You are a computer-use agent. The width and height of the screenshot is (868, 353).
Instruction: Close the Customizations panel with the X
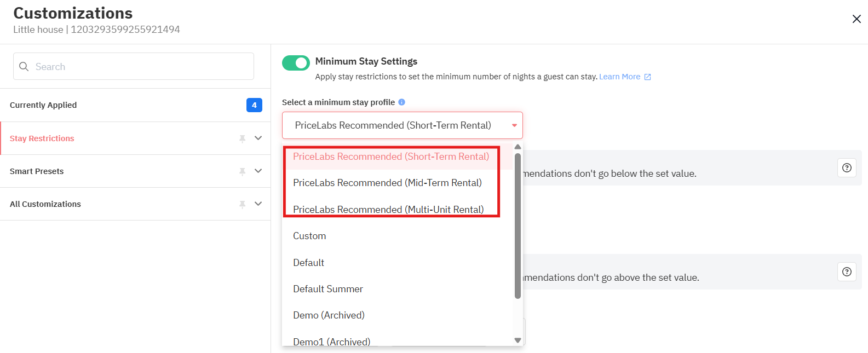point(856,19)
